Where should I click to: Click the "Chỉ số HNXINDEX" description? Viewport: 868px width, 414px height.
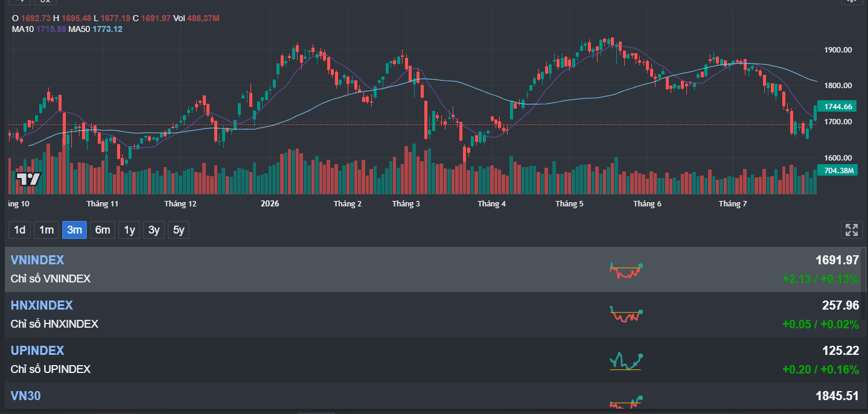pyautogui.click(x=54, y=324)
